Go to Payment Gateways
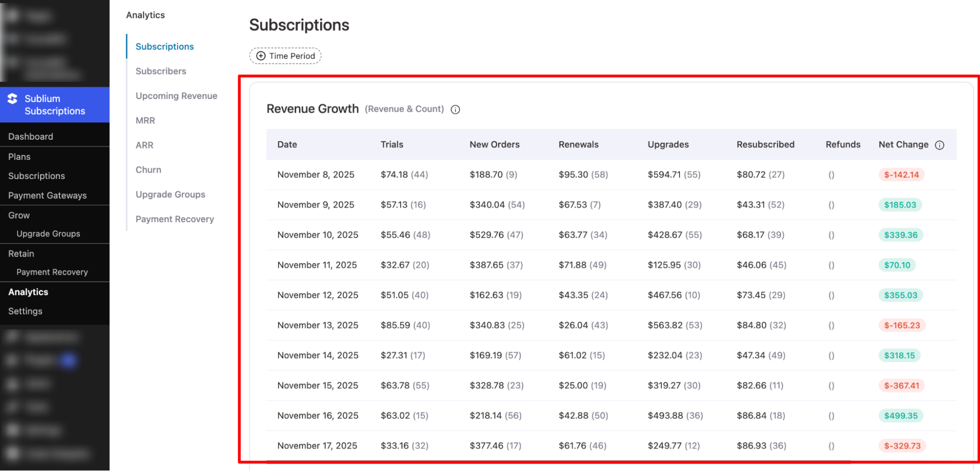 click(47, 195)
